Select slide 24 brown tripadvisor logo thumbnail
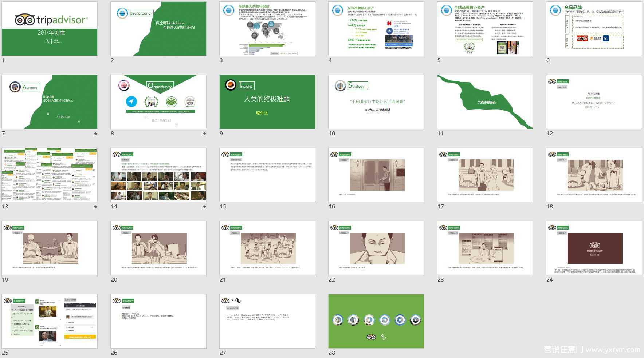Viewport: 644px width, 358px height. (x=594, y=248)
